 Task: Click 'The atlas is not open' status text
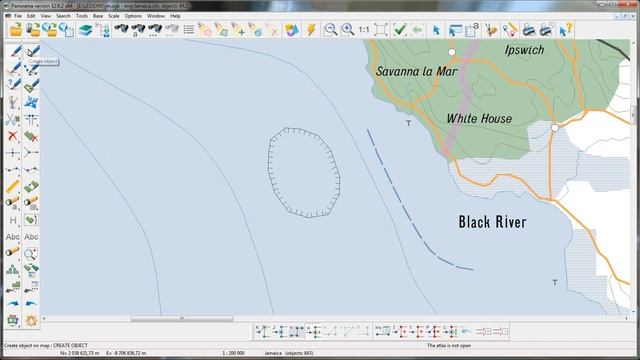point(449,345)
